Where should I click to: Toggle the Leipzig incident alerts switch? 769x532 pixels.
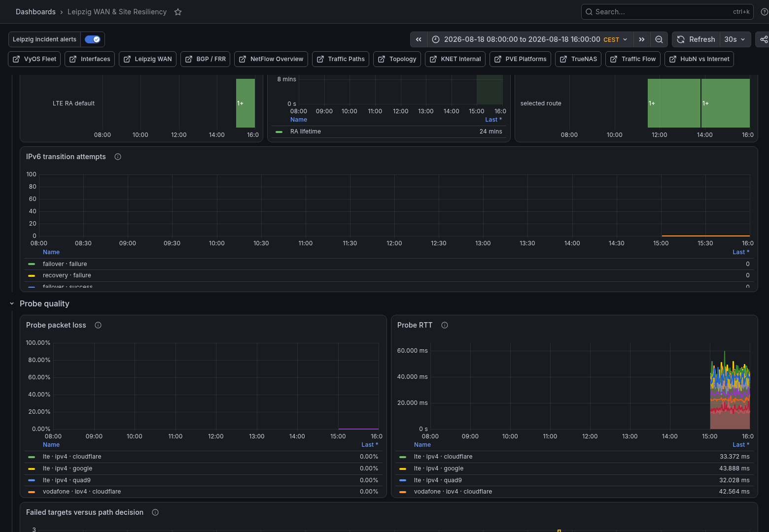pyautogui.click(x=93, y=39)
